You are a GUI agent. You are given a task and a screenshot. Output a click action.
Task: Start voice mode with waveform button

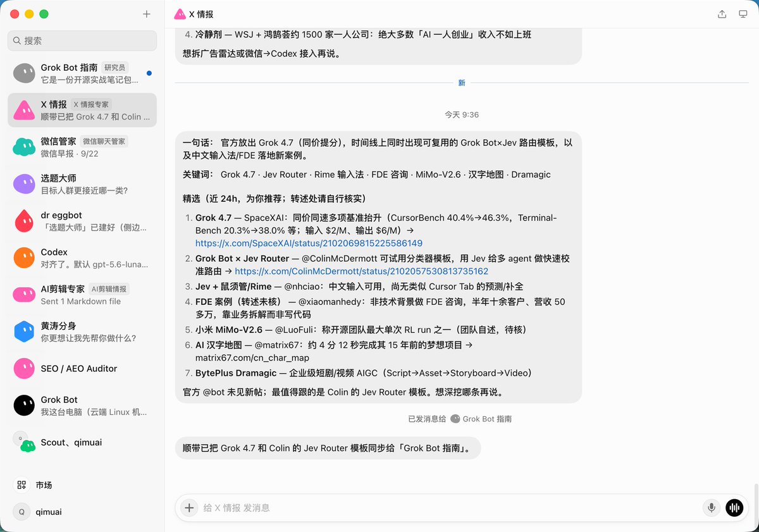pos(734,507)
